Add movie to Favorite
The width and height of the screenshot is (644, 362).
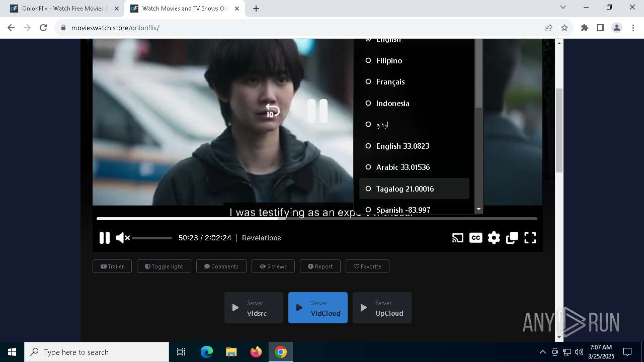(367, 266)
